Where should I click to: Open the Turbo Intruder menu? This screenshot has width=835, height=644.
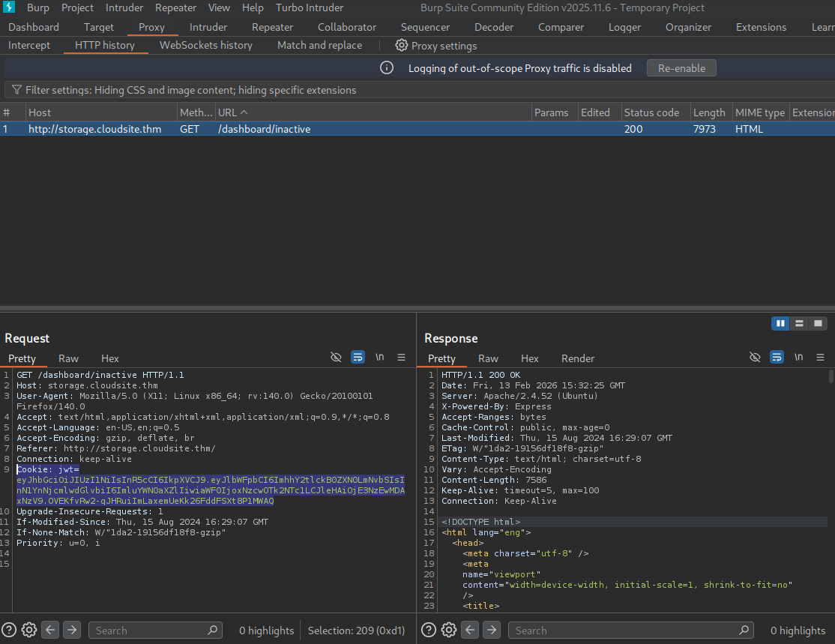309,7
